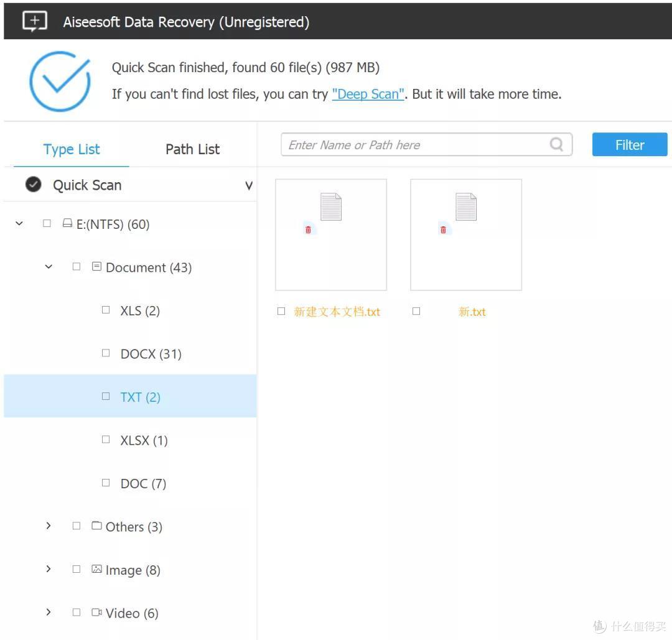Click the Filter button

tap(630, 144)
